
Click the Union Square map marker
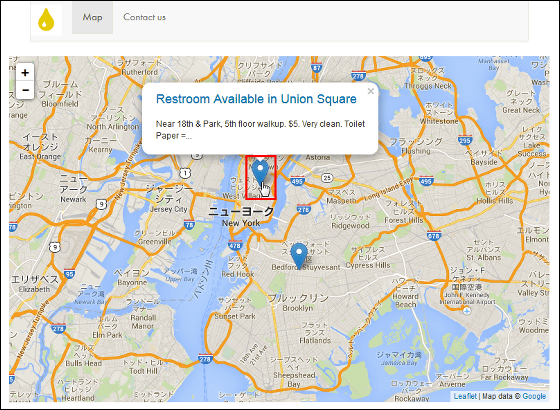coord(260,173)
